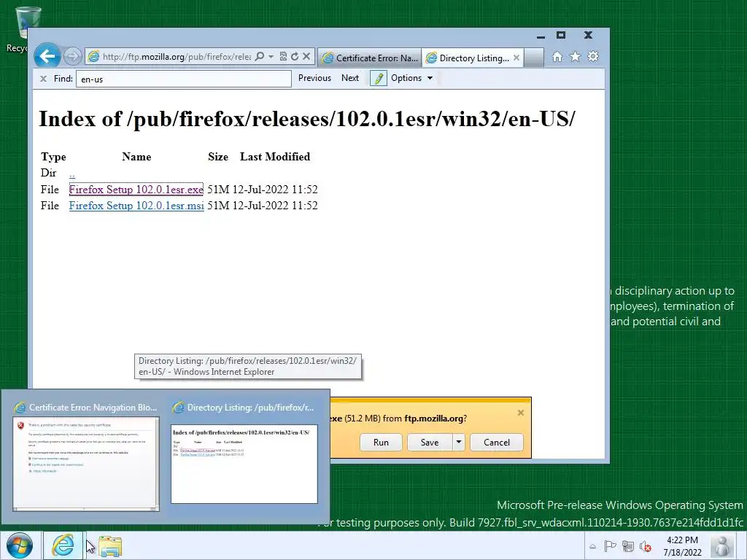The image size is (747, 560).
Task: Open the parent directory '..' link
Action: point(72,174)
